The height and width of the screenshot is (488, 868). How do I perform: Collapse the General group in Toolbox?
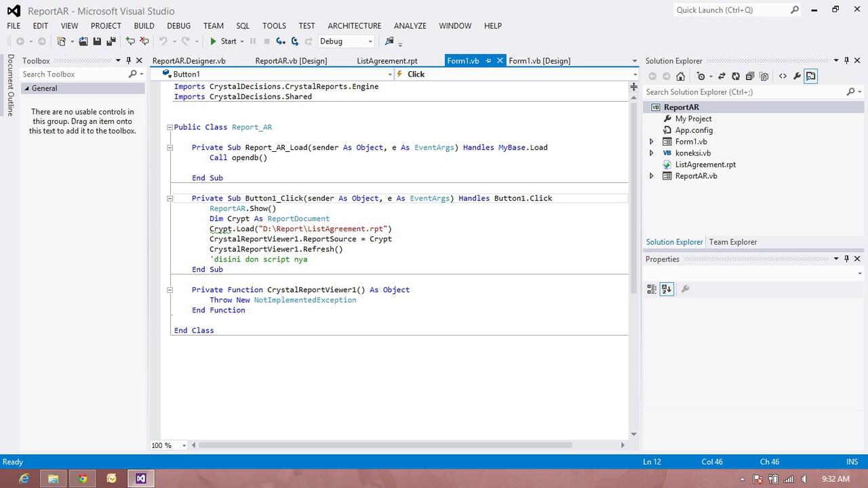(x=27, y=89)
